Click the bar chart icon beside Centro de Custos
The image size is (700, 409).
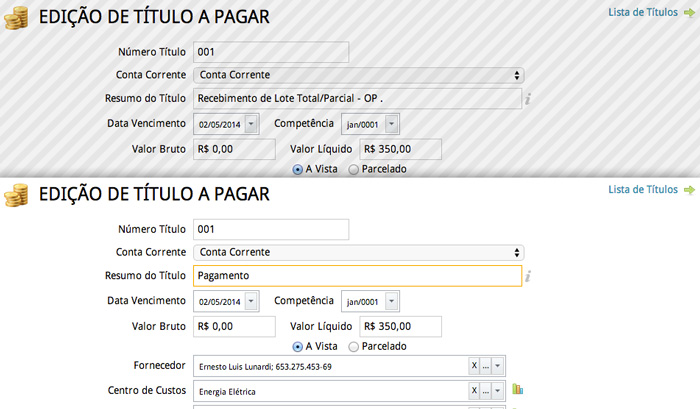[x=518, y=390]
